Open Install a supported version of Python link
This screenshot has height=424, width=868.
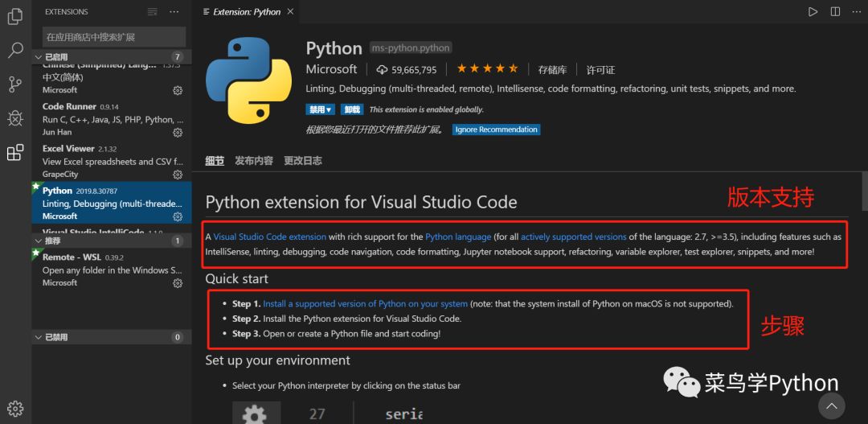(x=366, y=304)
